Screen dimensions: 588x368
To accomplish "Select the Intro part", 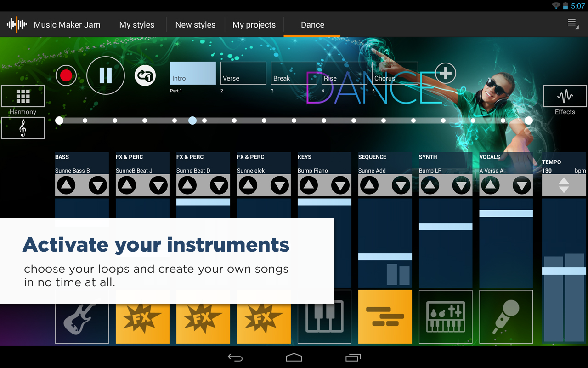I will (x=193, y=73).
